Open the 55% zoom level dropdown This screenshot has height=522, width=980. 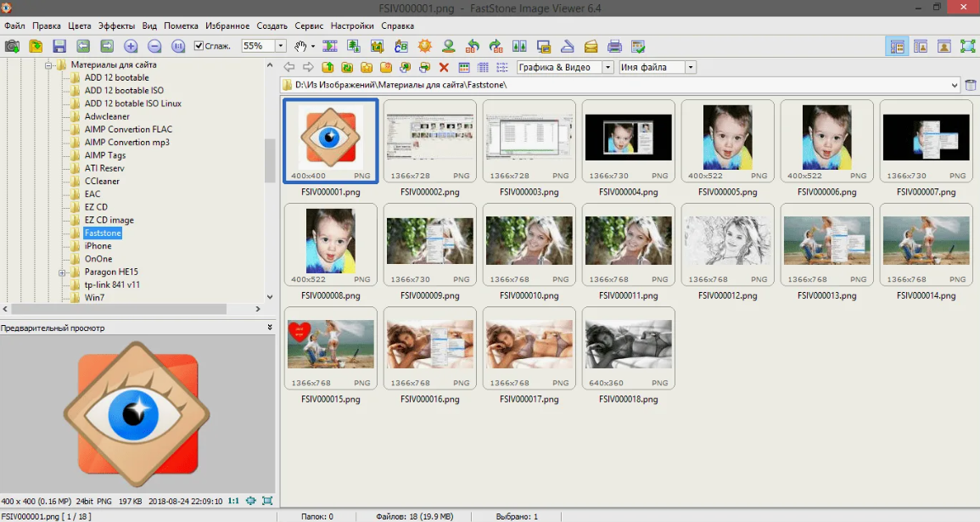pyautogui.click(x=280, y=46)
